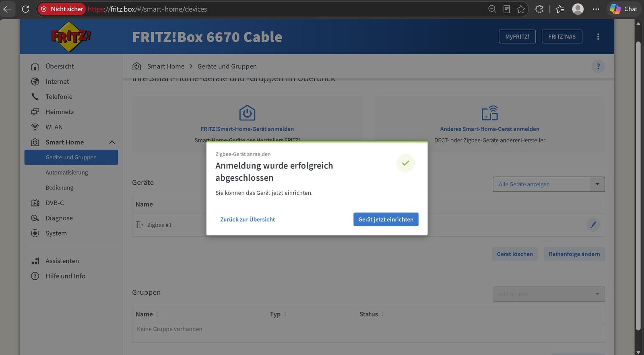Click the FRITZ! logo
Image resolution: width=644 pixels, height=355 pixels.
tap(71, 37)
